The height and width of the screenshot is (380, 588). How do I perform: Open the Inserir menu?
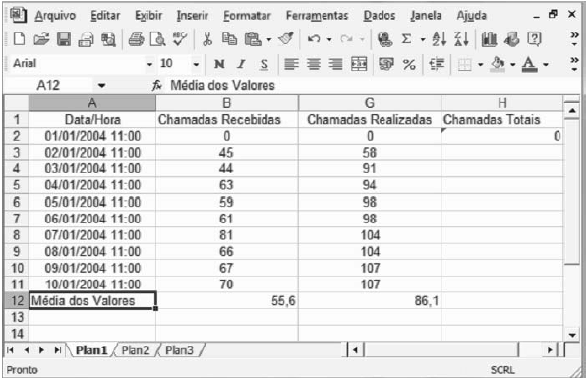(x=193, y=16)
